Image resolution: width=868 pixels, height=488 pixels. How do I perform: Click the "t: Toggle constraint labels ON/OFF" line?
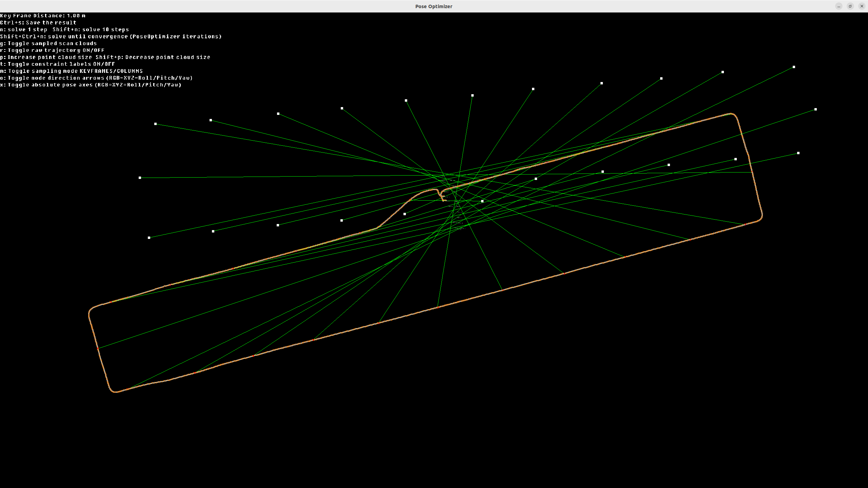[58, 64]
